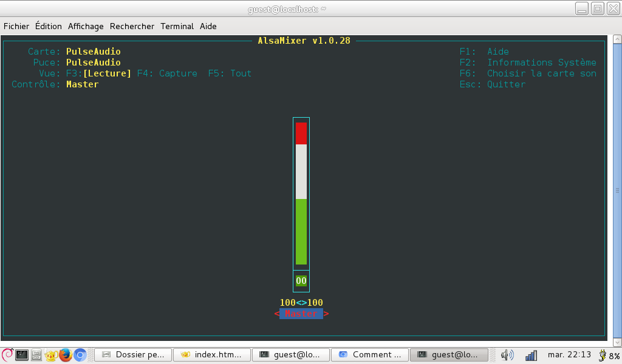Open the Aide menu

pos(208,26)
